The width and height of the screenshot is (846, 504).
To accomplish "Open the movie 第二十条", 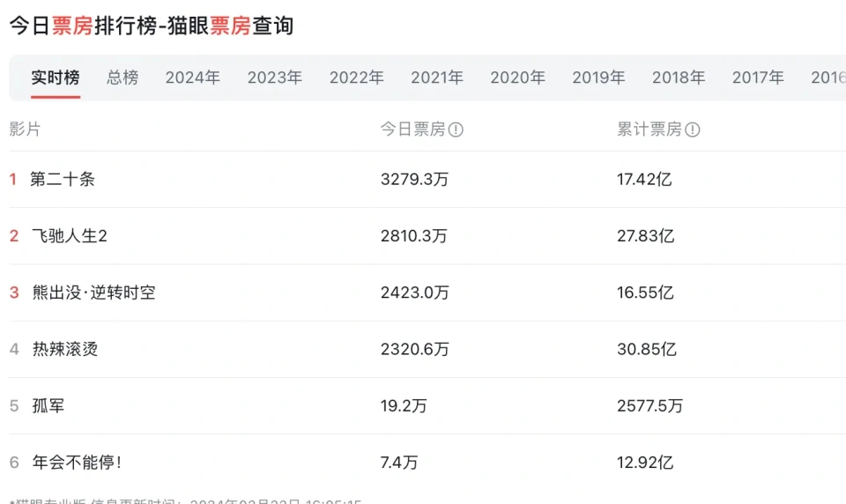I will pyautogui.click(x=63, y=180).
